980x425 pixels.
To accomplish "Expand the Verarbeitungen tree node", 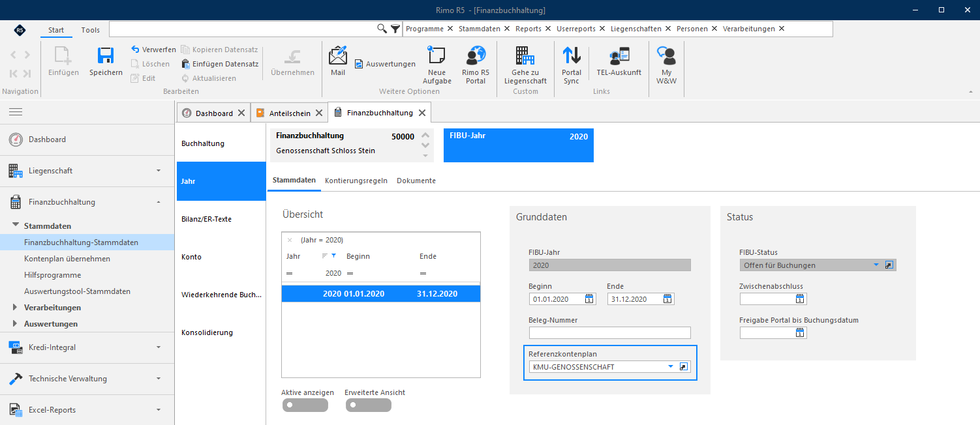I will tap(16, 308).
